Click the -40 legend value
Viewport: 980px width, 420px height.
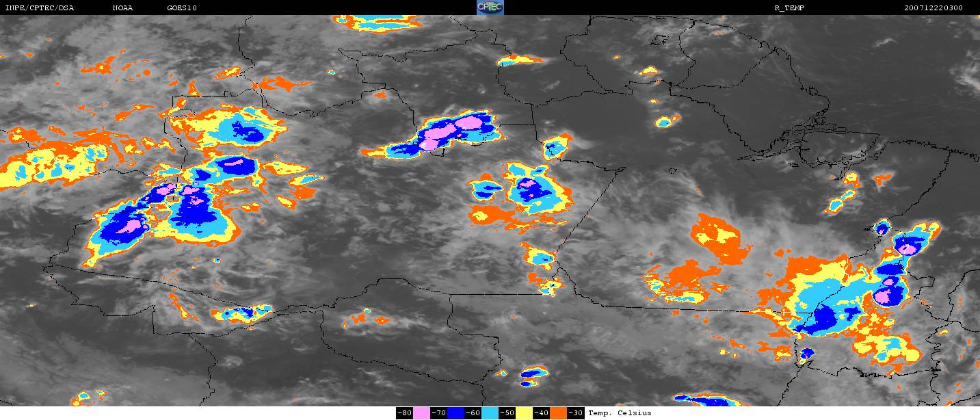coord(541,413)
